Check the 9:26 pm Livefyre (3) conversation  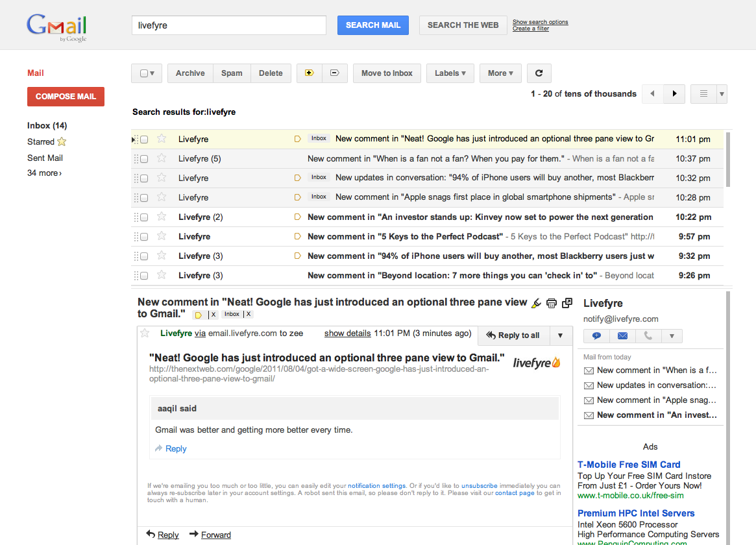143,276
